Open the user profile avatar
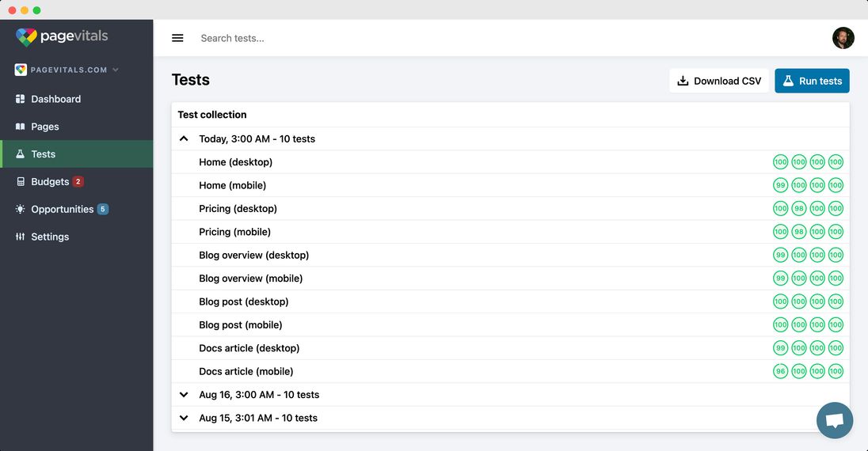 pyautogui.click(x=843, y=38)
